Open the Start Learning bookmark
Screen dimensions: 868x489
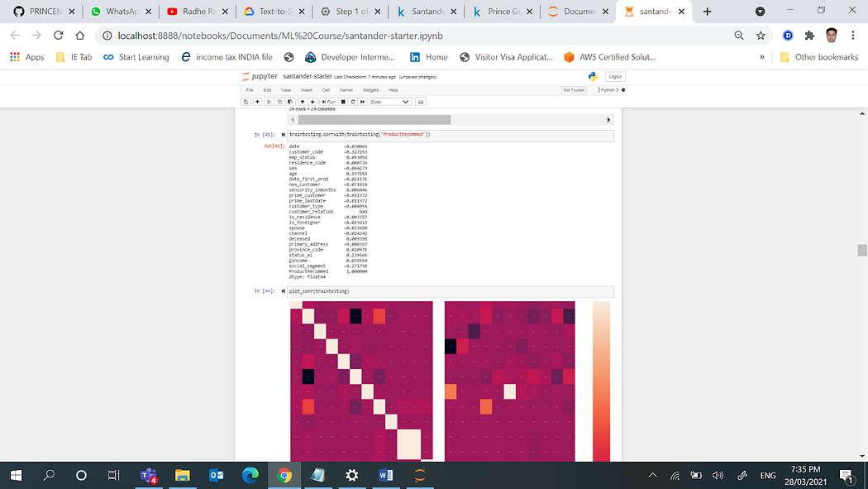point(136,57)
